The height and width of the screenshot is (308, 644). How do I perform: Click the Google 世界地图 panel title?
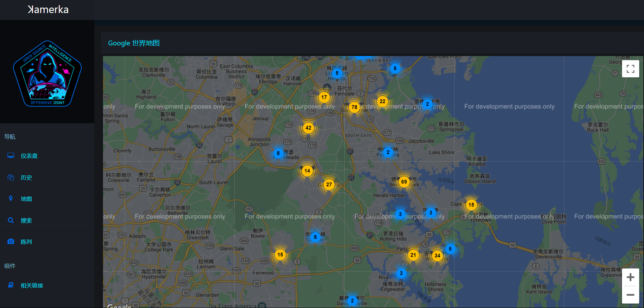point(134,43)
